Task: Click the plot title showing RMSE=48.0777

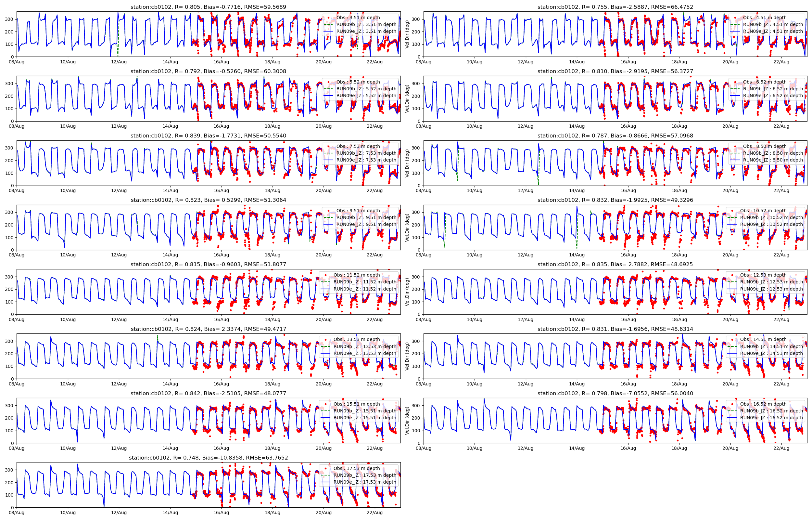Action: pos(208,393)
